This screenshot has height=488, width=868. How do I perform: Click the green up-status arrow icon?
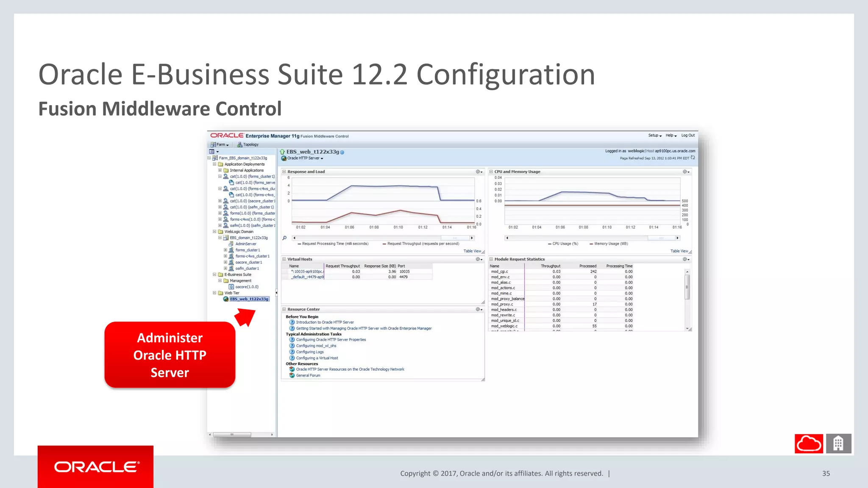282,152
